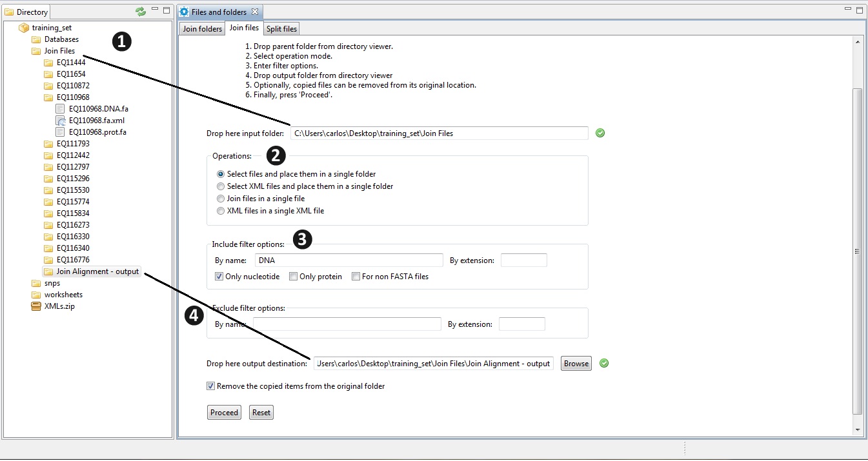Click the XMLs.zip archive icon
This screenshot has width=868, height=461.
[x=37, y=306]
